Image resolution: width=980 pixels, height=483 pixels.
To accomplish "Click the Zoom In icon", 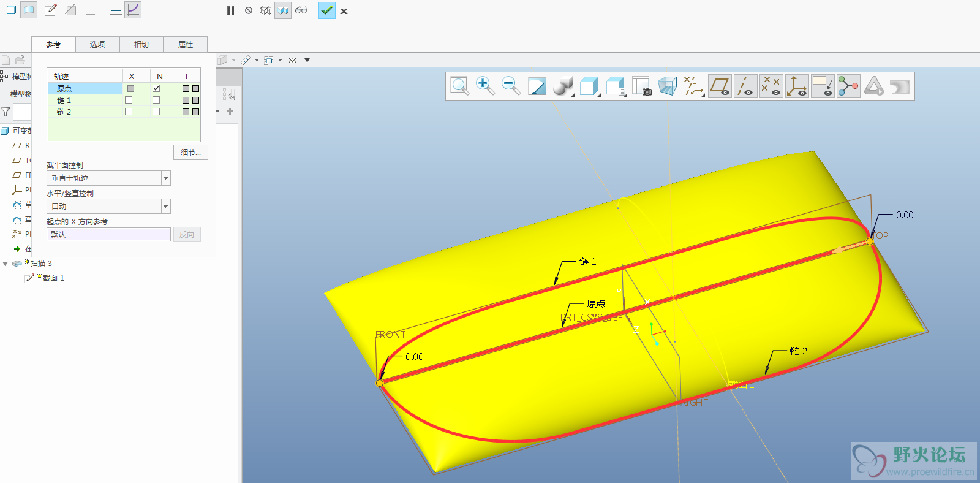I will [485, 86].
